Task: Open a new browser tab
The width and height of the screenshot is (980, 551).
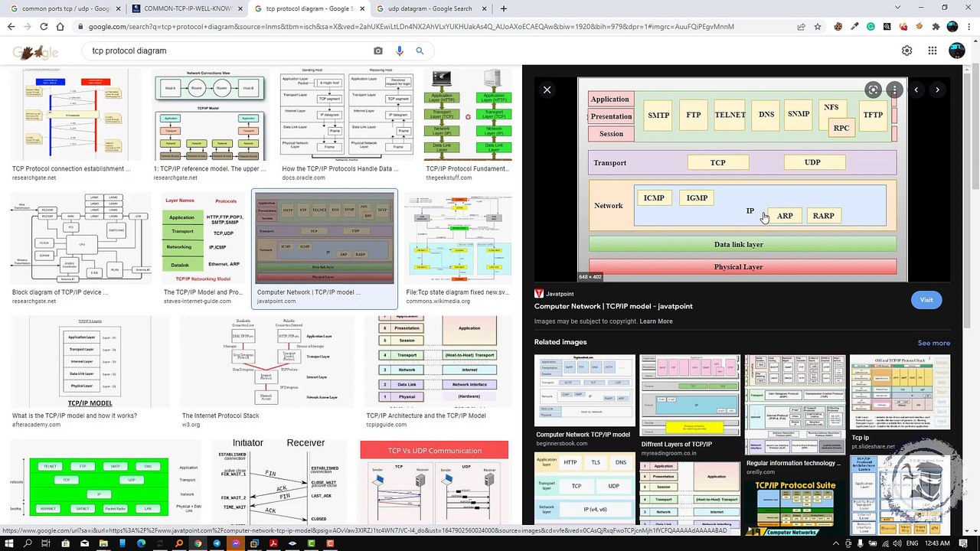Action: pos(503,8)
